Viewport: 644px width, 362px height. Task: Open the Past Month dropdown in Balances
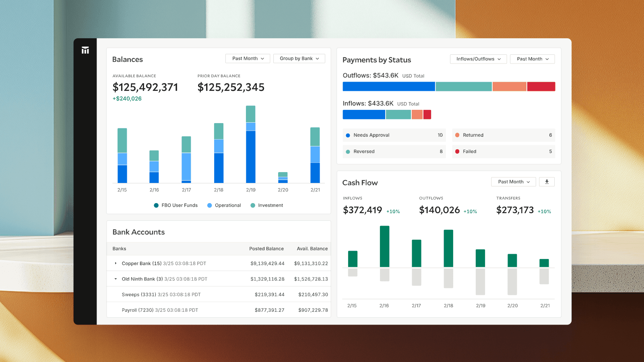point(247,58)
